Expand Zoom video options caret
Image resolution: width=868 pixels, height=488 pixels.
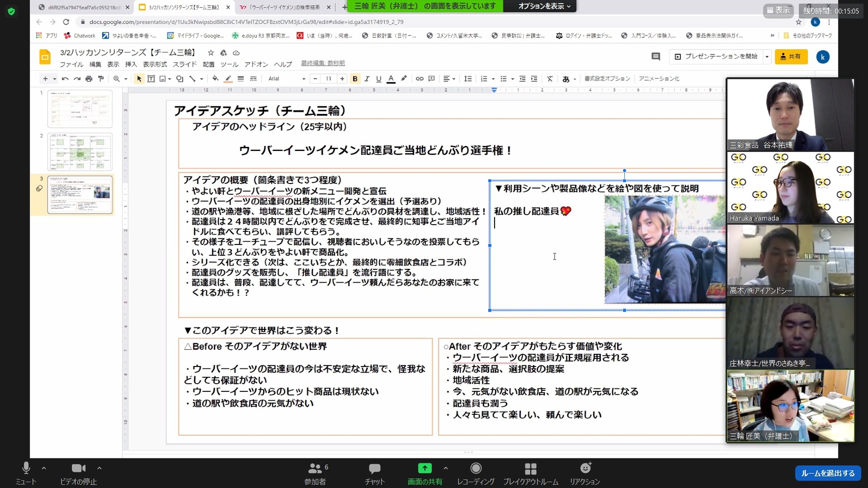[x=99, y=468]
